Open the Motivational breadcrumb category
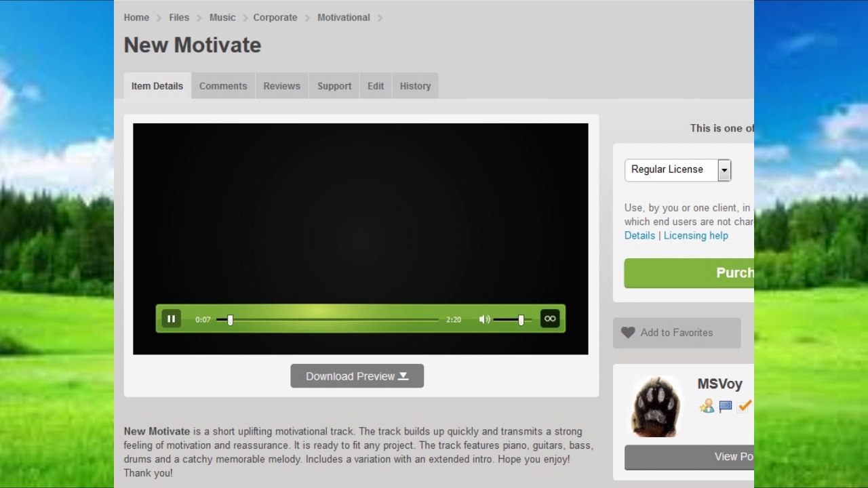 (x=344, y=18)
